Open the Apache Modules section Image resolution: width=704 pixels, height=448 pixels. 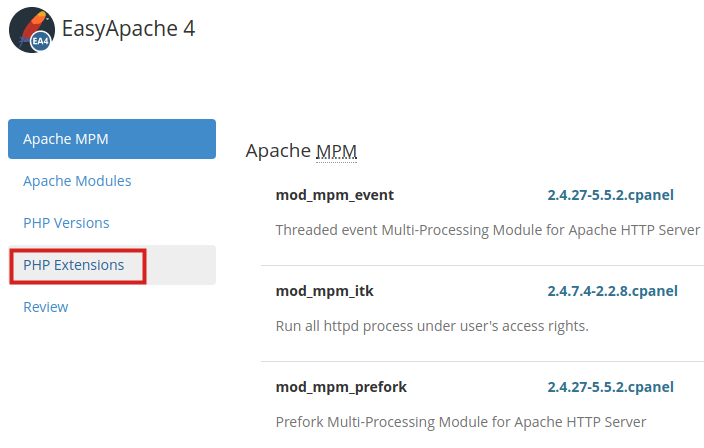tap(77, 181)
